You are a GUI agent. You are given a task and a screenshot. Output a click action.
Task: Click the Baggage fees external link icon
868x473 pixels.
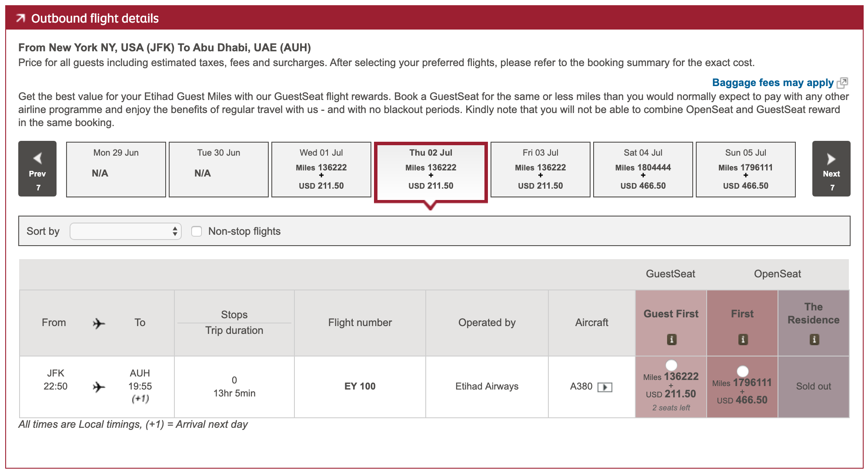[x=842, y=83]
